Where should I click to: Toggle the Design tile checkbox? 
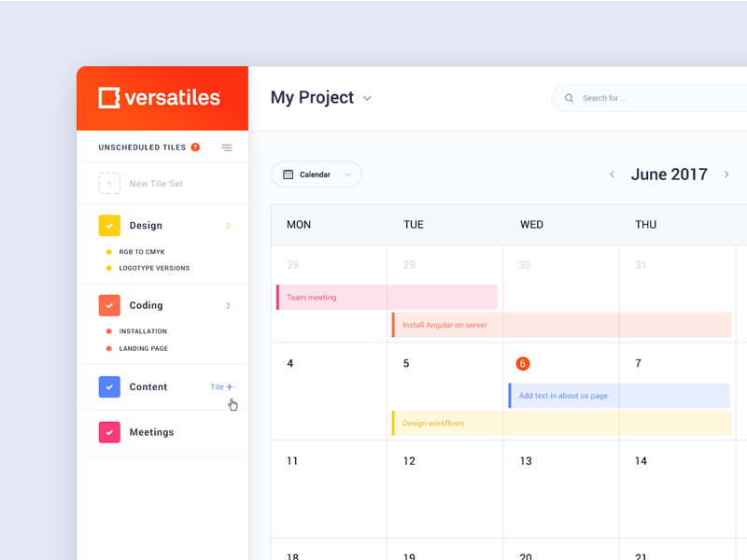[x=109, y=225]
